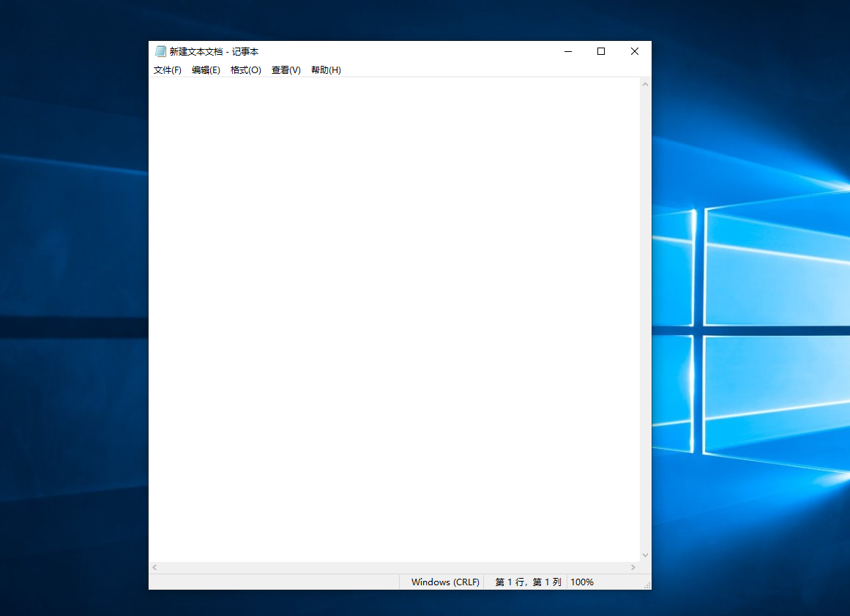Image resolution: width=850 pixels, height=616 pixels.
Task: Click the 100% zoom level indicator
Action: [582, 582]
